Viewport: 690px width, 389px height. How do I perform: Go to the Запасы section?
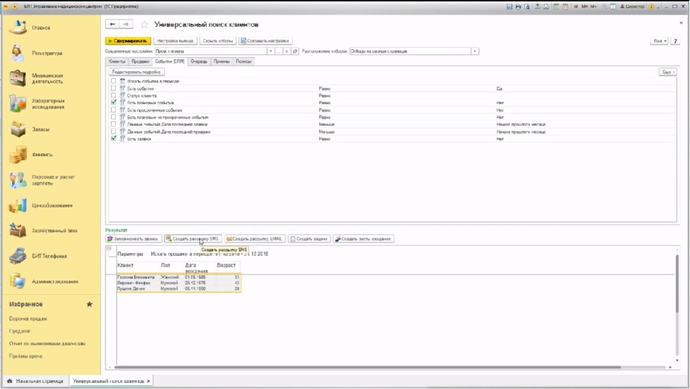pos(40,129)
